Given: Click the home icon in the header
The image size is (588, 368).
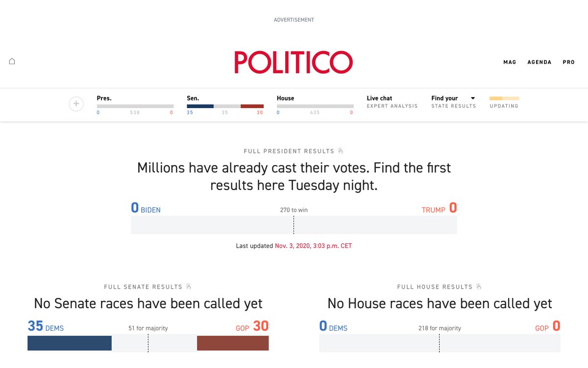Looking at the screenshot, I should click(12, 61).
